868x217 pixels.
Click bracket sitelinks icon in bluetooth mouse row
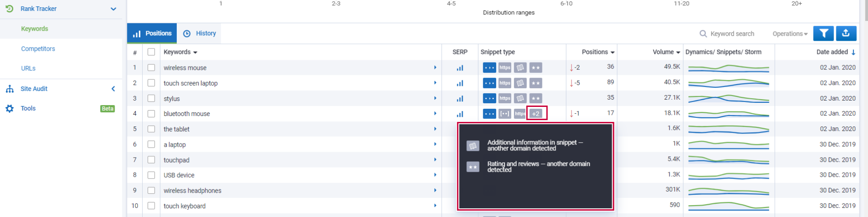pos(505,114)
